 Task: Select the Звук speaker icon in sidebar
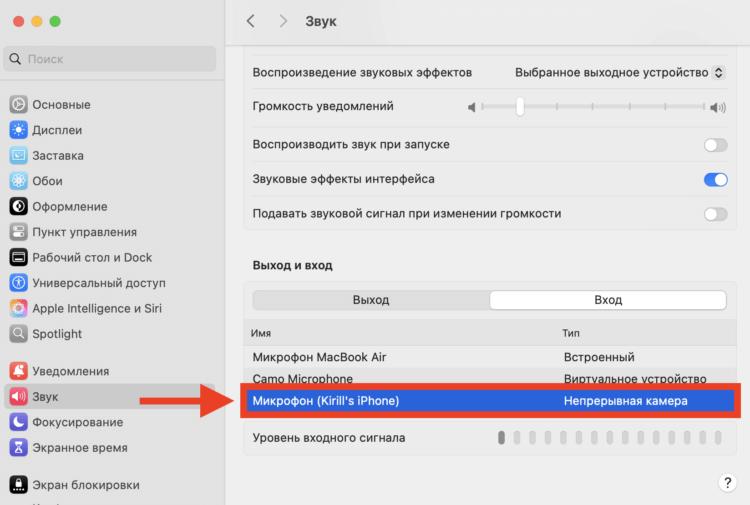(x=18, y=396)
